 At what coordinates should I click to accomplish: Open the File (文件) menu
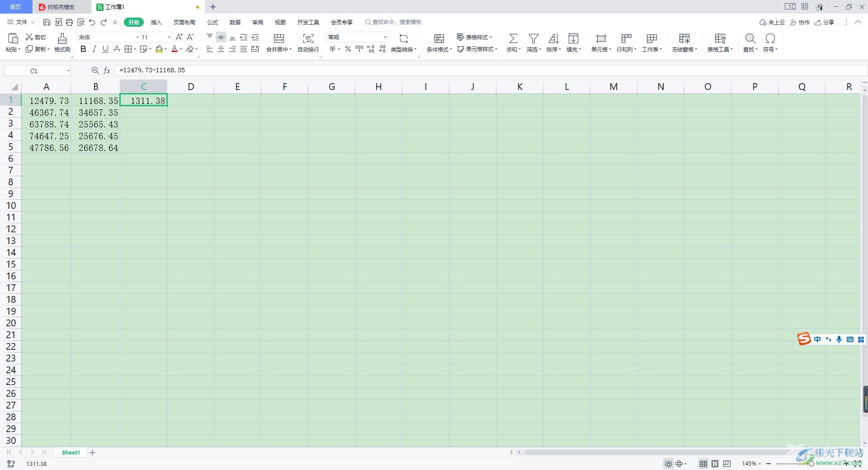[x=21, y=22]
